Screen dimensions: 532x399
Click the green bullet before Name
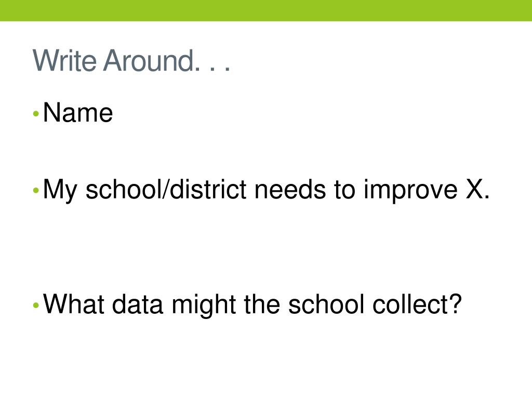[36, 114]
